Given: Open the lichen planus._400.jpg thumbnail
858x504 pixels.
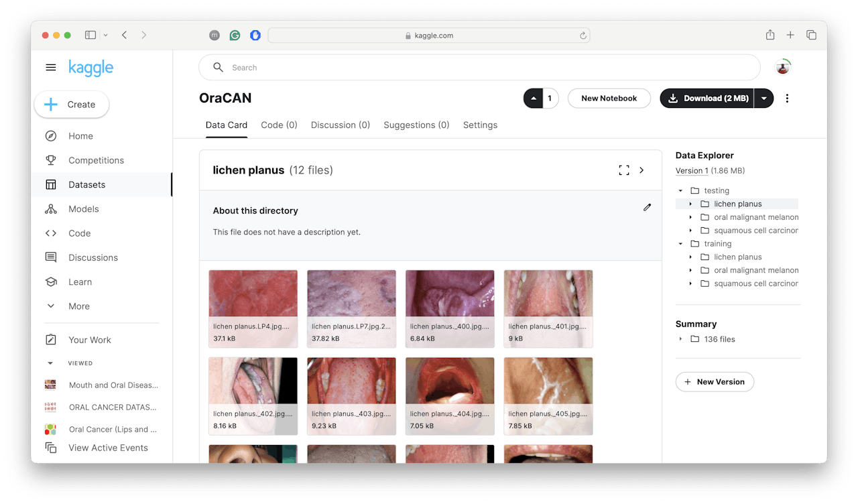Looking at the screenshot, I should (450, 309).
